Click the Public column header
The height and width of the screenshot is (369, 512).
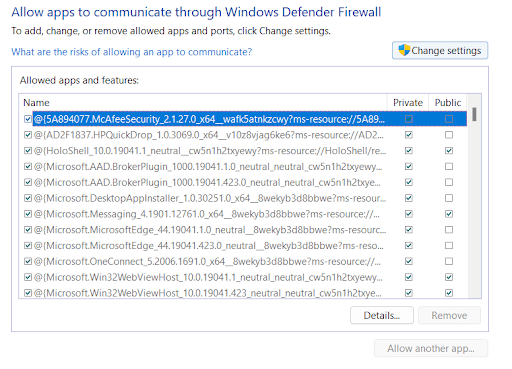(448, 103)
